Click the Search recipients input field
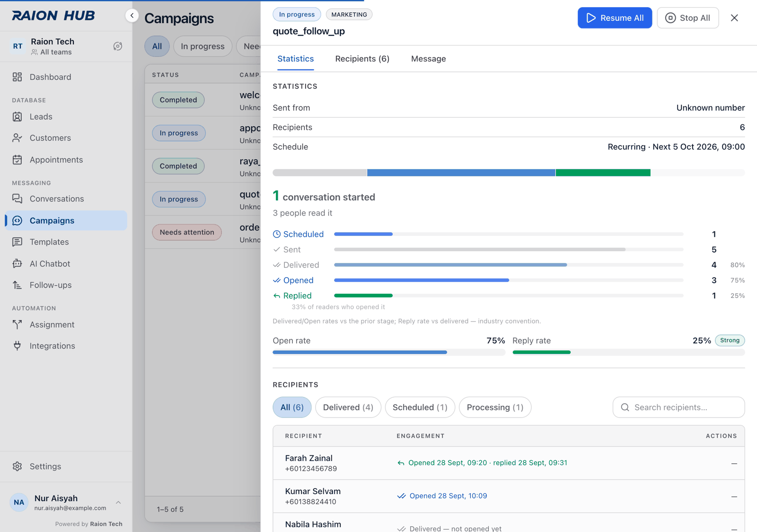Viewport: 757px width, 532px height. (678, 407)
